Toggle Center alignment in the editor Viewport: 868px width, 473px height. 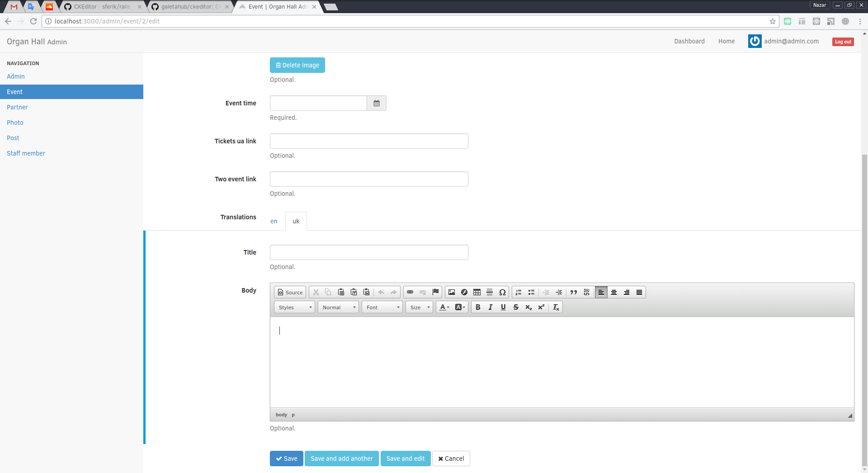pos(614,292)
